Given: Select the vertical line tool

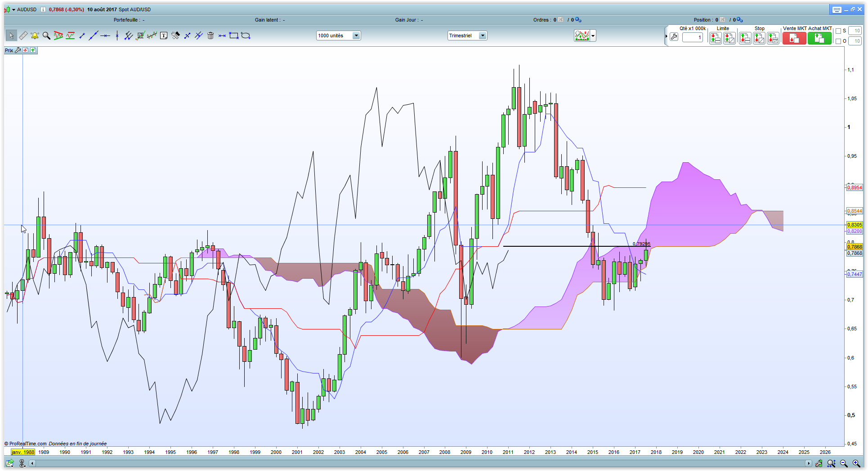Looking at the screenshot, I should [117, 36].
